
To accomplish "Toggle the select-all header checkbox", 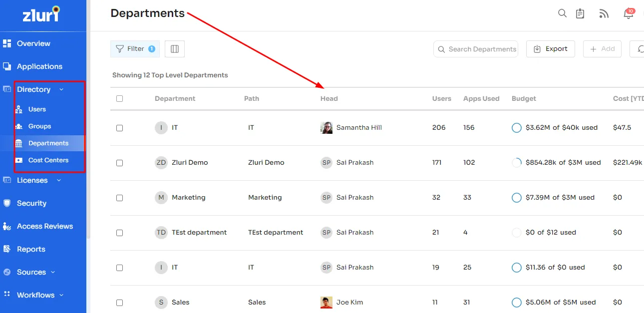I will (x=119, y=99).
